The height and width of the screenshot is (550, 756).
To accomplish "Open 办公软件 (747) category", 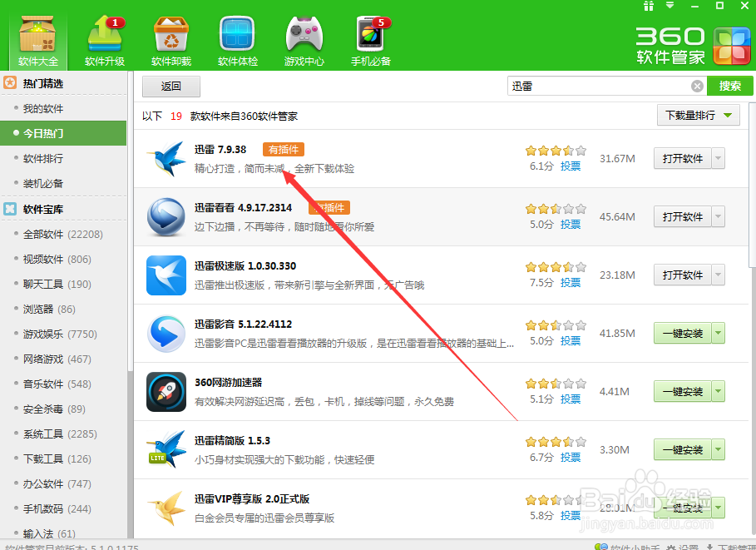I will pyautogui.click(x=63, y=484).
